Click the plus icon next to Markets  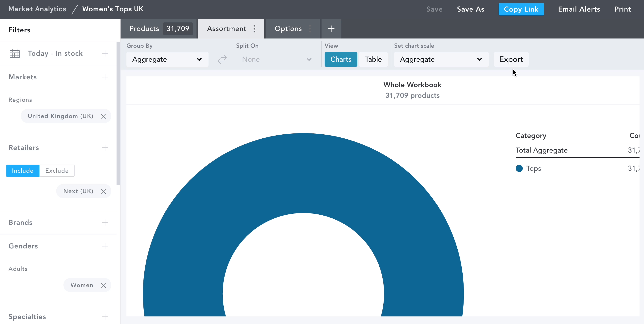[x=105, y=77]
